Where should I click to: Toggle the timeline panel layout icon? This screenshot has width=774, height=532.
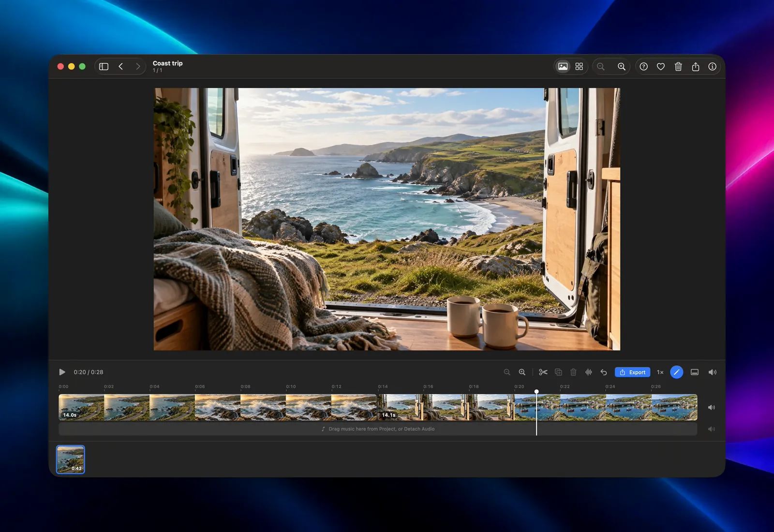[695, 372]
